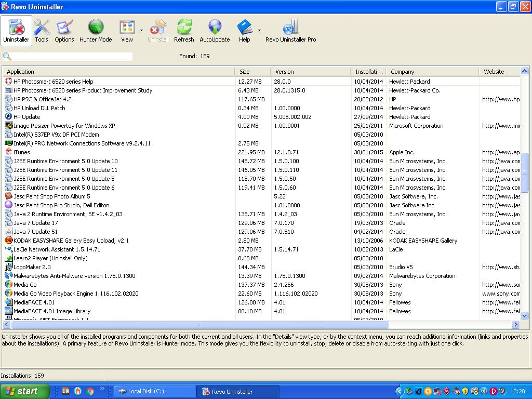
Task: Select Media Go Video Playback Engine entry
Action: tap(76, 293)
